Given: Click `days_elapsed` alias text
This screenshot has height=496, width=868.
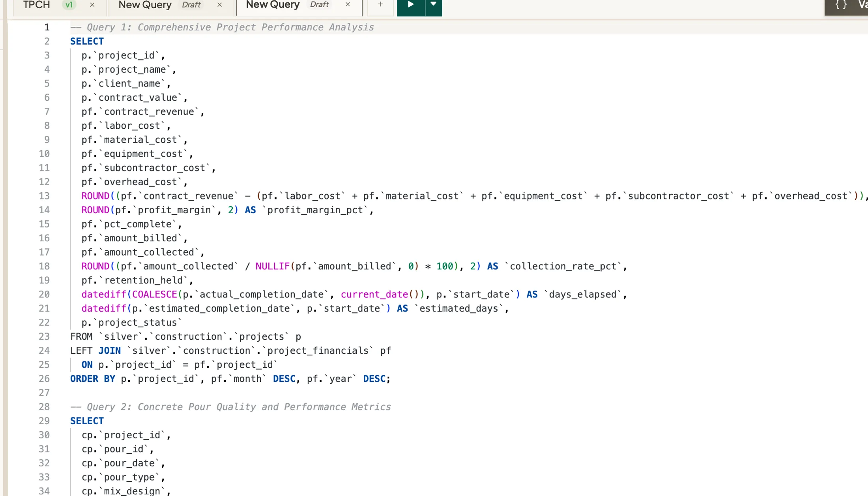Looking at the screenshot, I should click(x=583, y=295).
